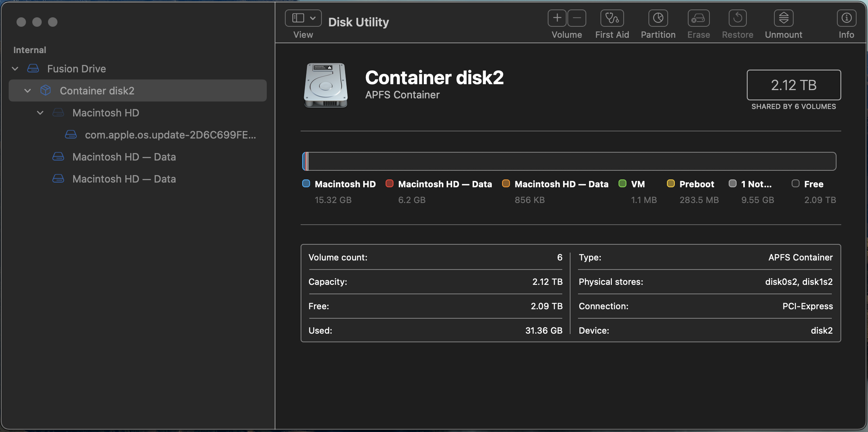Screen dimensions: 868x432
Task: Open the View dropdown chevron
Action: [313, 18]
